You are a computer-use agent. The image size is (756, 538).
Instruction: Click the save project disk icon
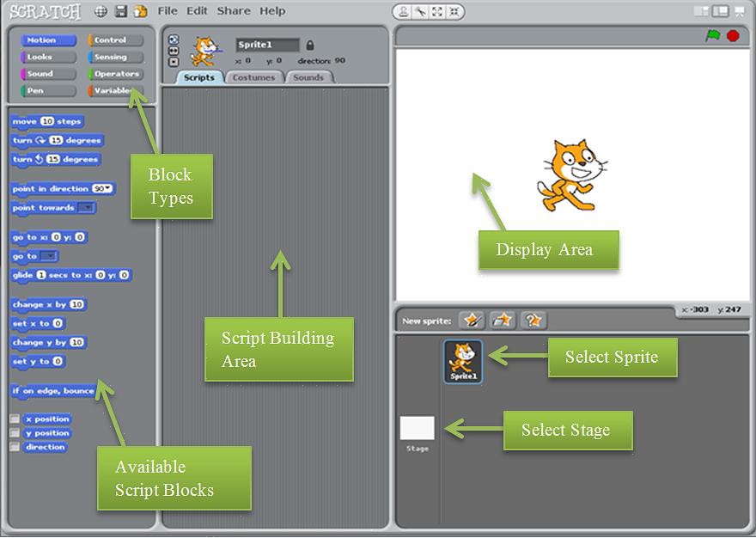click(121, 11)
